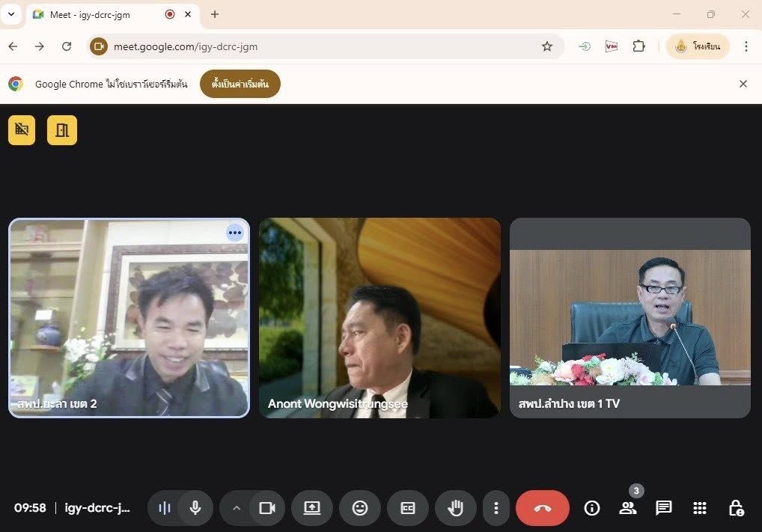
Task: Open host controls lock icon
Action: (x=736, y=508)
